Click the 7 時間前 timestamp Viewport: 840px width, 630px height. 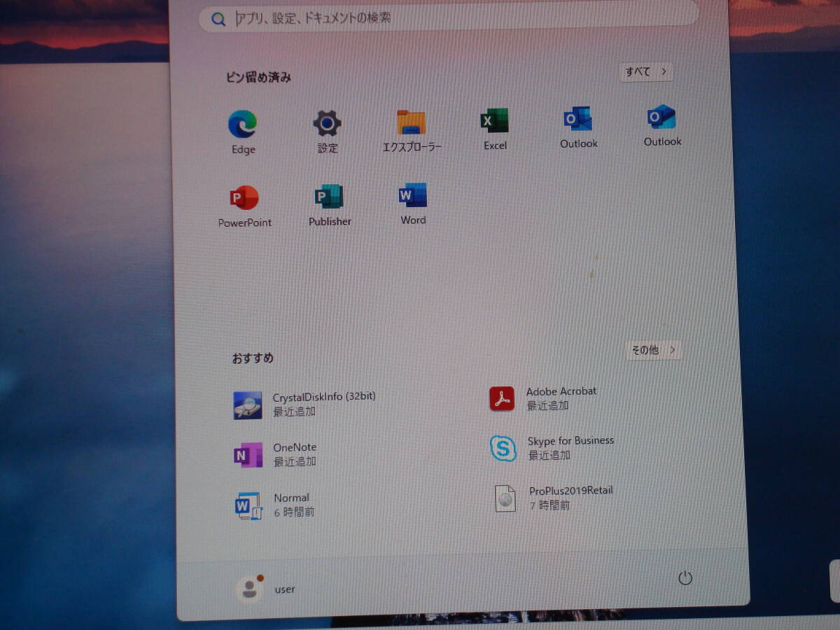[549, 505]
